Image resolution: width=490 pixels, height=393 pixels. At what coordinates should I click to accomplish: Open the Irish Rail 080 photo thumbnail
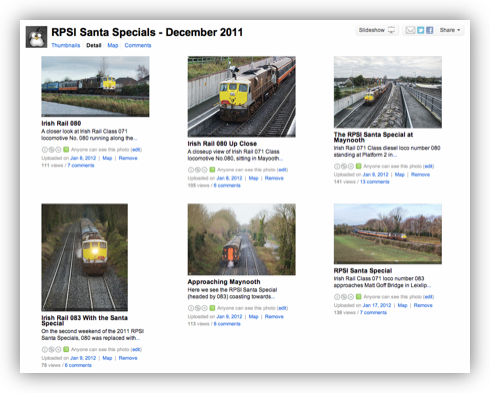(x=95, y=86)
